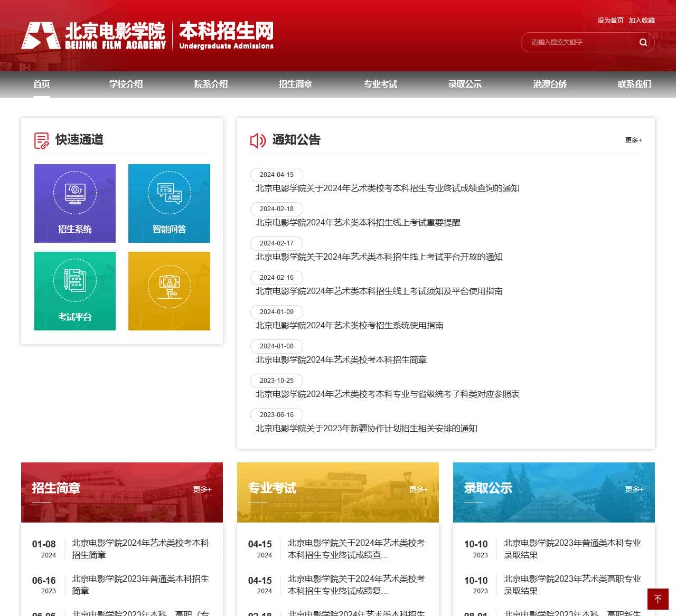
Task: Open 2023年普通类本科招生简章 item
Action: point(140,585)
